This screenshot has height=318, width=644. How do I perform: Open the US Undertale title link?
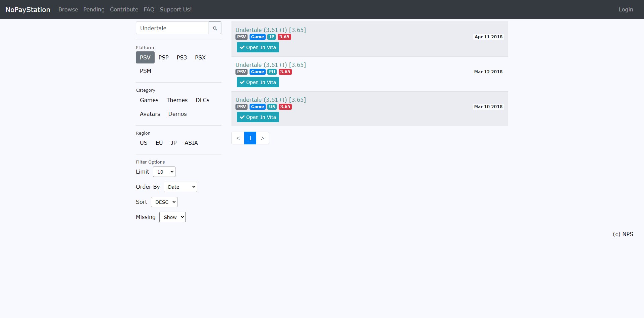click(271, 100)
